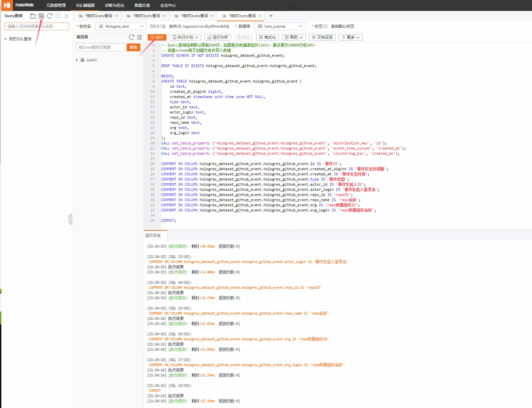Click the public schema icon
532x408 pixels.
point(82,60)
